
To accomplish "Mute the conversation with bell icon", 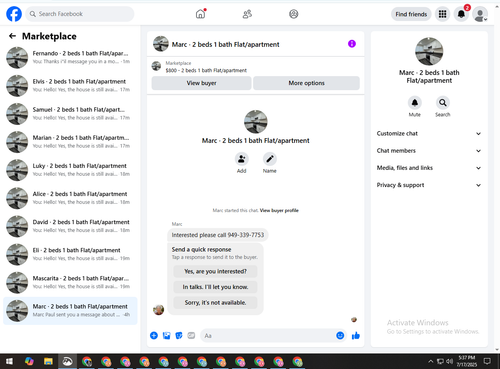I will click(415, 103).
